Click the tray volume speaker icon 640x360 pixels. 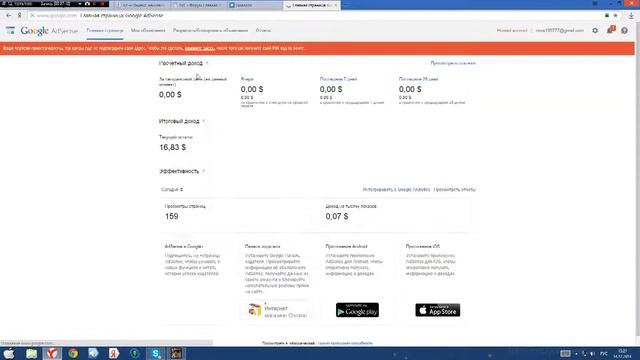[592, 353]
